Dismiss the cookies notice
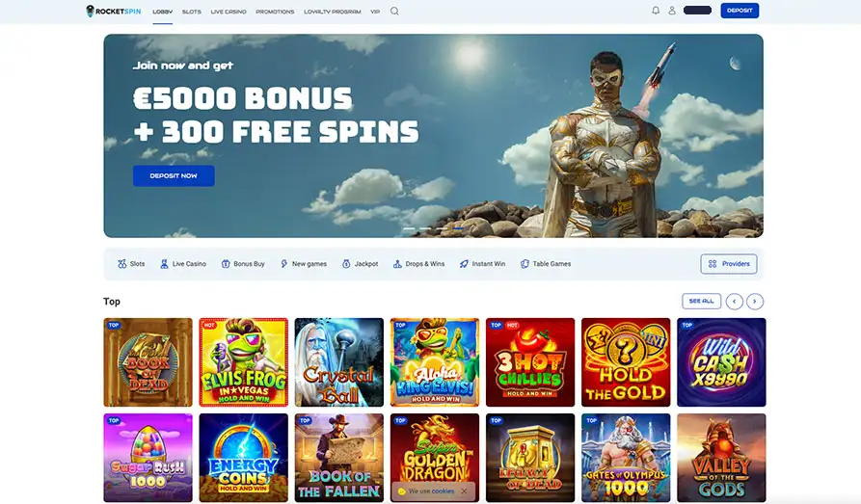 [x=464, y=491]
